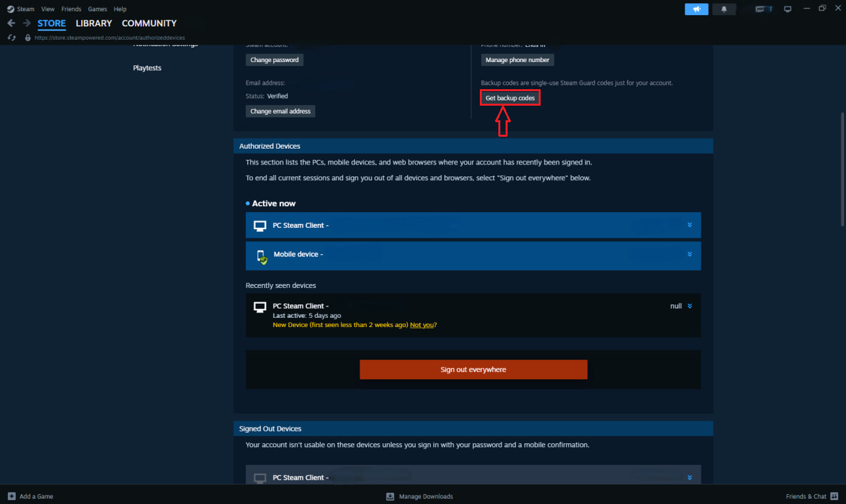The width and height of the screenshot is (846, 504).
Task: Click the "Authorized Devices" section header
Action: click(x=473, y=146)
